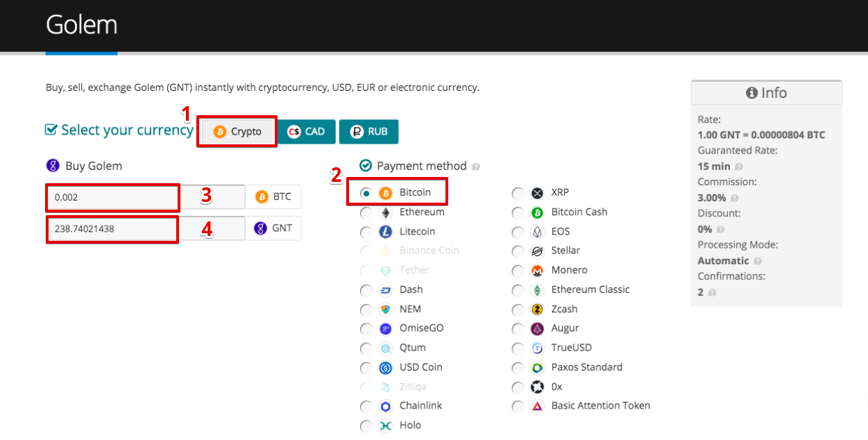
Task: Click the Info panel header
Action: click(x=766, y=92)
